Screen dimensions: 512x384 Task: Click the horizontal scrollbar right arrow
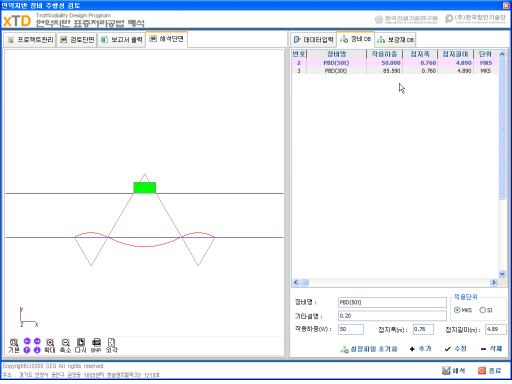(494, 283)
